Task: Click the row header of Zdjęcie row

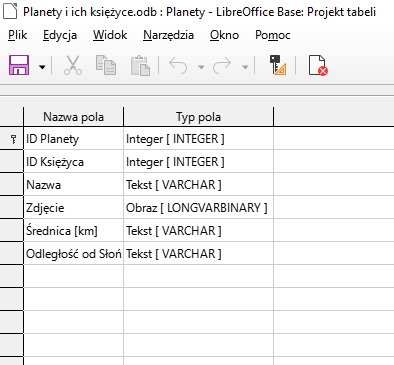Action: point(12,208)
